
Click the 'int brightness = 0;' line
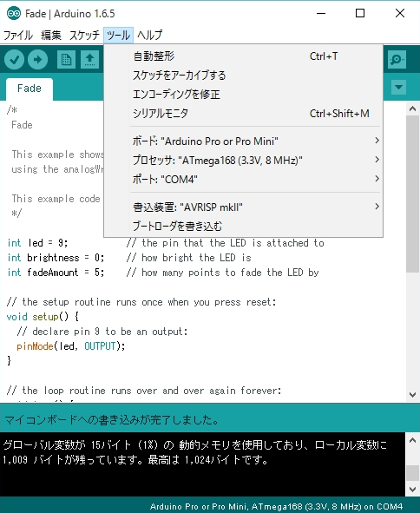pyautogui.click(x=56, y=258)
